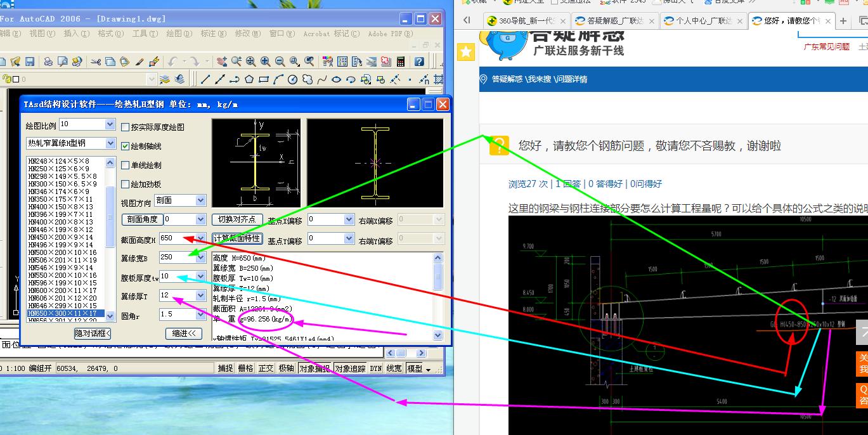This screenshot has width=868, height=435.
Task: Open 视图方向 dropdown showing 剖面
Action: click(x=201, y=200)
